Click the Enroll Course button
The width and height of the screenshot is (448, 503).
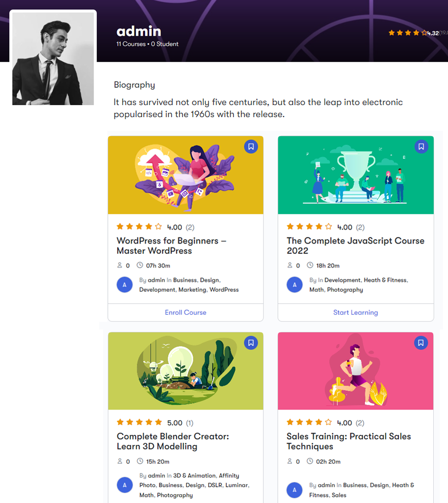(186, 313)
